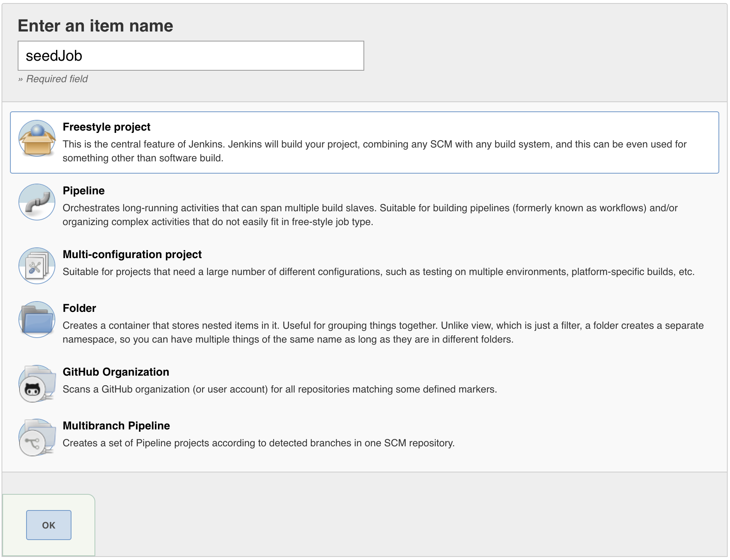
Task: Click the Freestyle description about central feature of Jenkins
Action: [x=375, y=151]
